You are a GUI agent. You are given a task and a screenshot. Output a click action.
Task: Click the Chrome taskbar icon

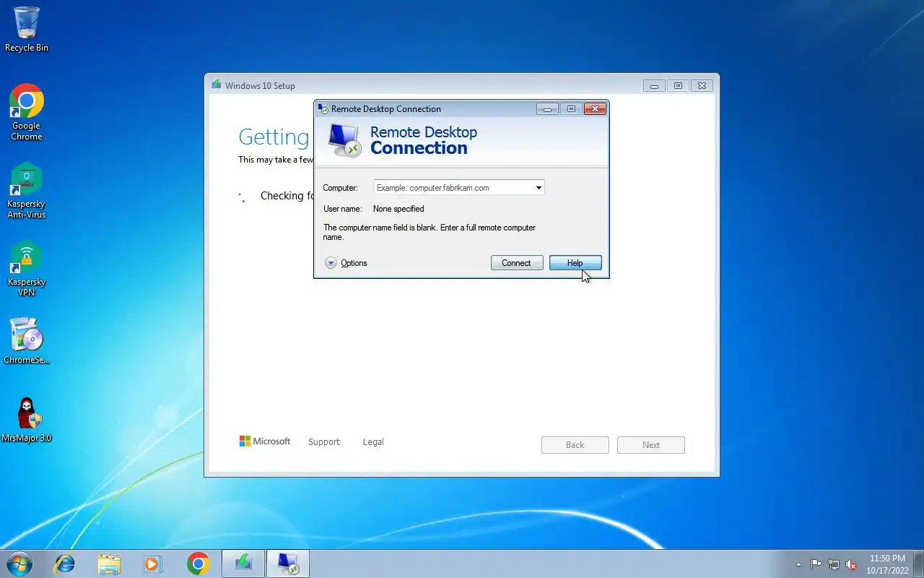click(198, 564)
